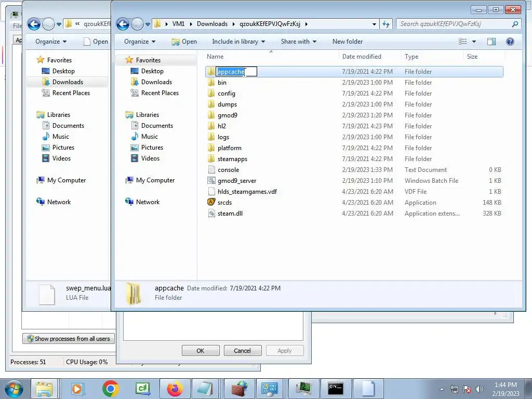This screenshot has width=532, height=399.
Task: Click Downloads in the address bar breadcrumb
Action: 212,24
